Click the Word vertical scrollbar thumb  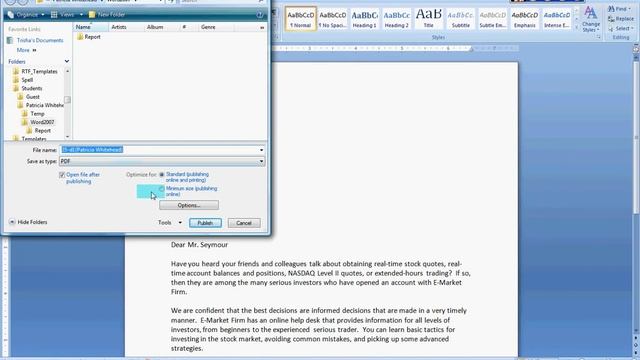636,139
